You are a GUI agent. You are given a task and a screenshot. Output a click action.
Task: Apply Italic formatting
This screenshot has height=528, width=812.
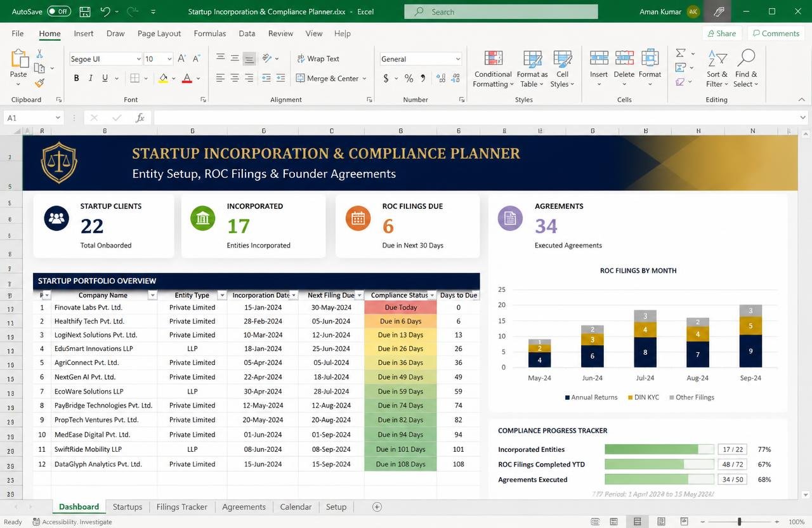(91, 78)
